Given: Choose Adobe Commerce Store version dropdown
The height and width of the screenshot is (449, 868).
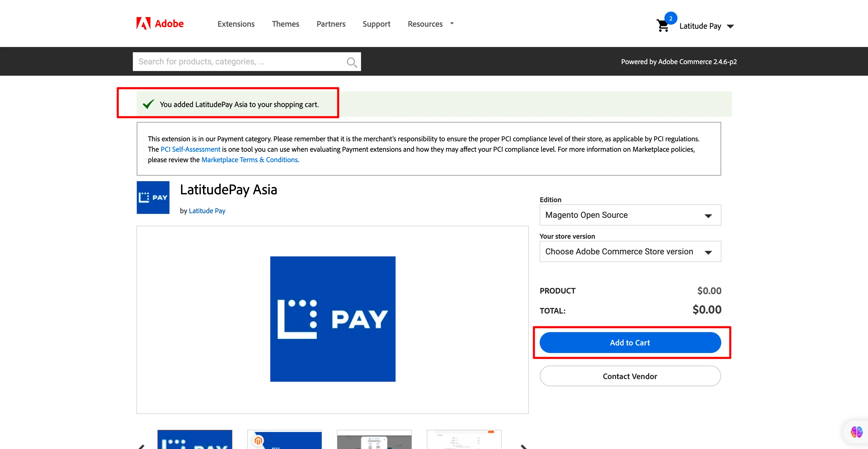Looking at the screenshot, I should point(630,251).
